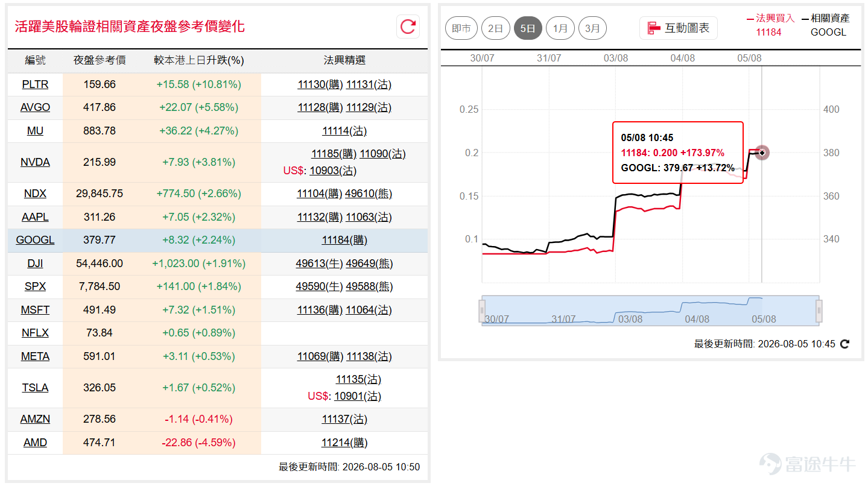Open warrant 11104(購) for NDX

[320, 194]
